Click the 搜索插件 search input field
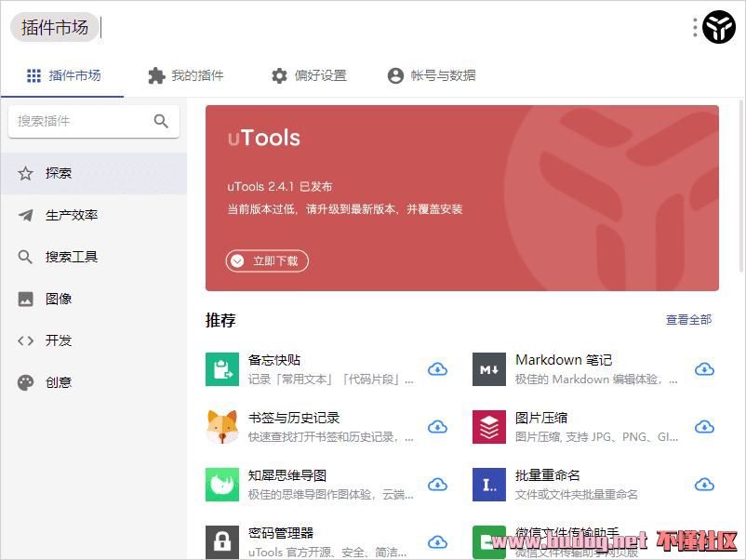Screen dimensions: 746x560 [x=94, y=121]
